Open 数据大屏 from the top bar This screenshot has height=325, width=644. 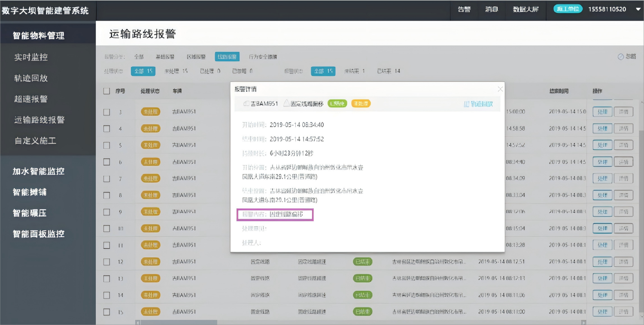point(526,9)
